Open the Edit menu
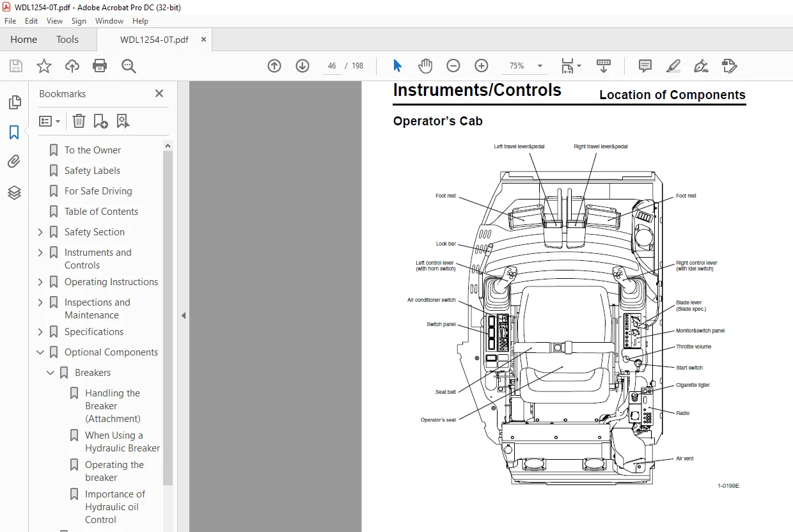793x532 pixels. tap(31, 21)
